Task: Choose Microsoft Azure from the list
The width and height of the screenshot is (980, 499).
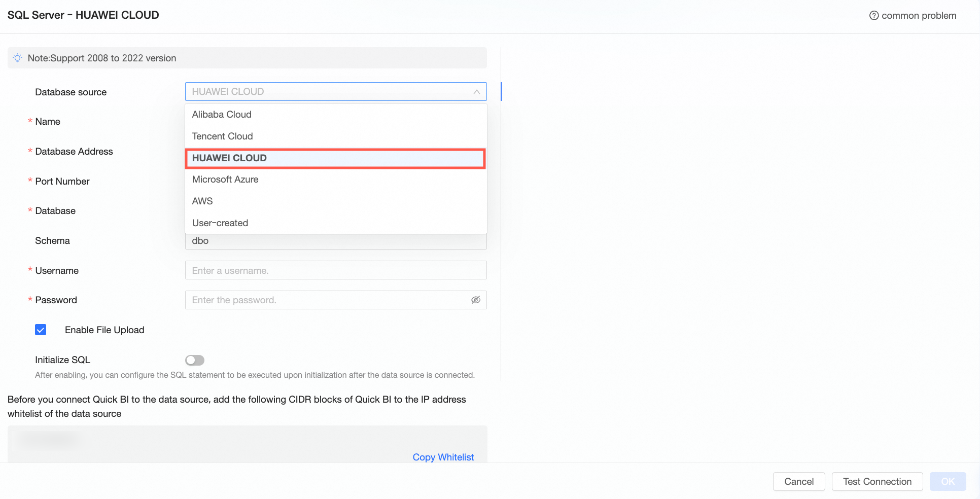Action: coord(225,179)
